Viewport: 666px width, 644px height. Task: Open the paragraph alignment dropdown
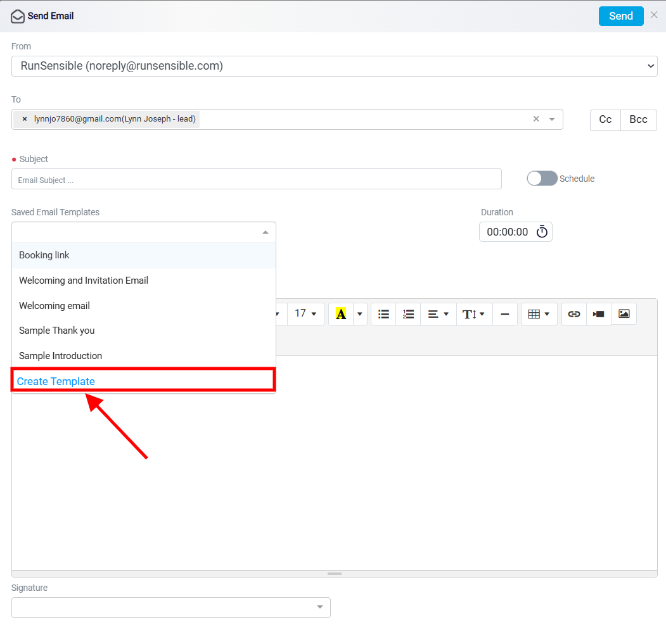pyautogui.click(x=439, y=314)
